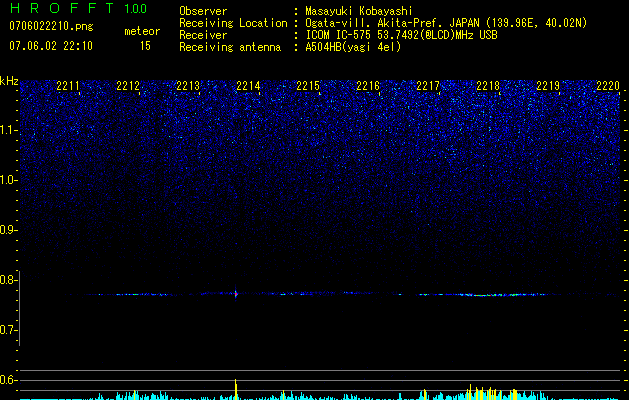Click the A504HB(yagi 4el) antenna text
This screenshot has width=629, height=400.
pos(353,47)
